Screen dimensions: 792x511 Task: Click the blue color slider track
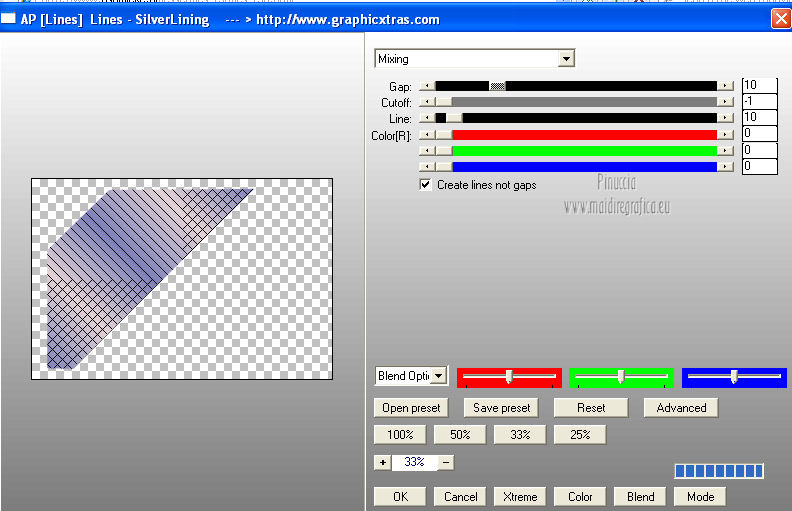tap(576, 167)
